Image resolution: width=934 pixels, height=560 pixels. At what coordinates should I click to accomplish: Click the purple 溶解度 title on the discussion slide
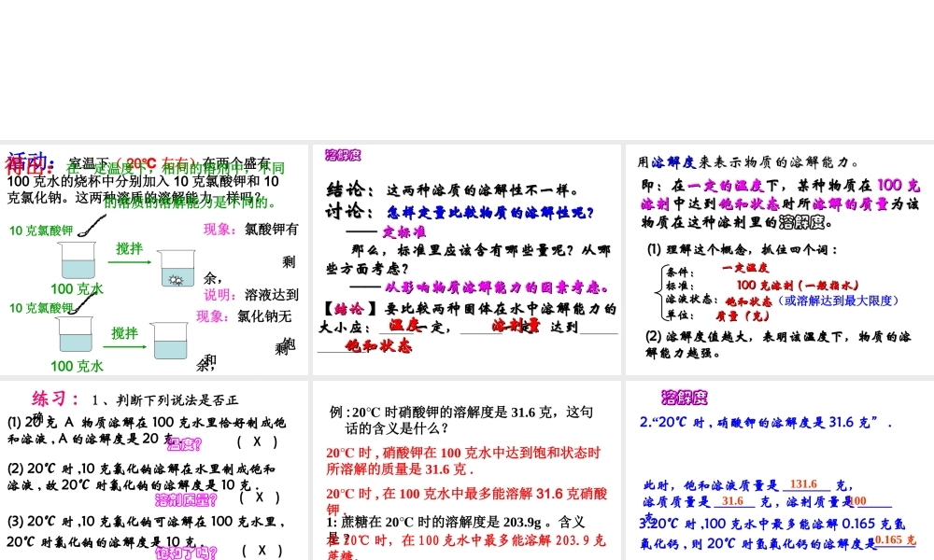click(343, 155)
